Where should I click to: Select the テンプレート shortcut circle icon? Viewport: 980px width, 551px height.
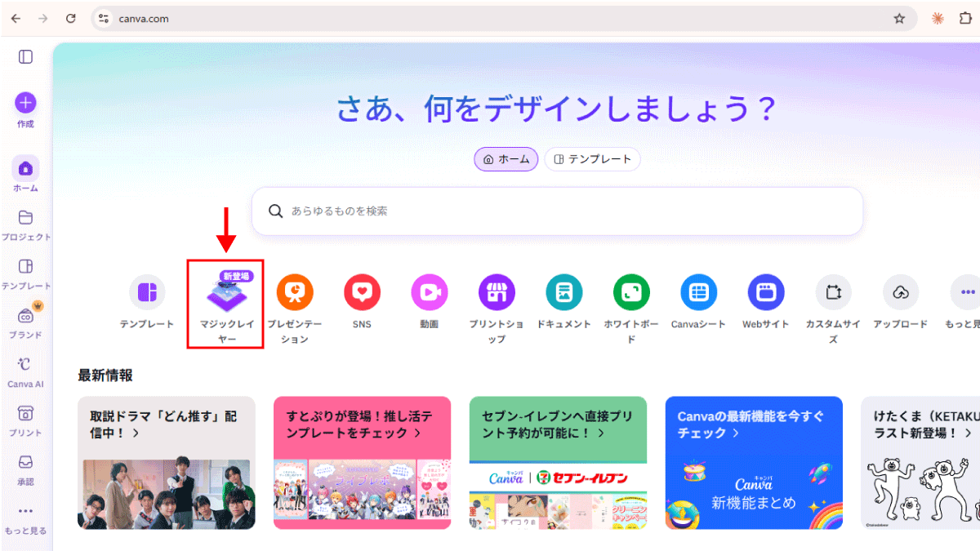147,292
